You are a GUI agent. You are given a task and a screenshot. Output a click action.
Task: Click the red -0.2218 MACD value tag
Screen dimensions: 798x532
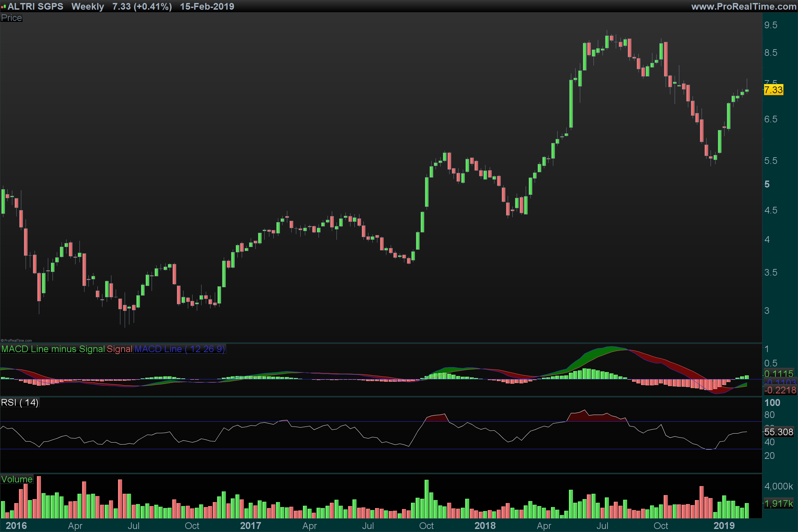click(x=780, y=390)
